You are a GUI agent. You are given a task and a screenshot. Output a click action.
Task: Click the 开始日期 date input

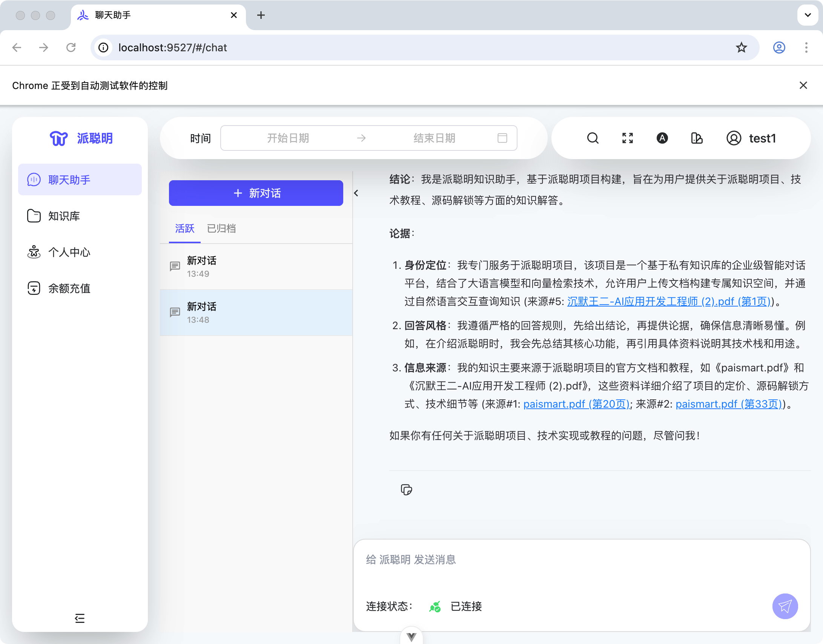click(288, 138)
